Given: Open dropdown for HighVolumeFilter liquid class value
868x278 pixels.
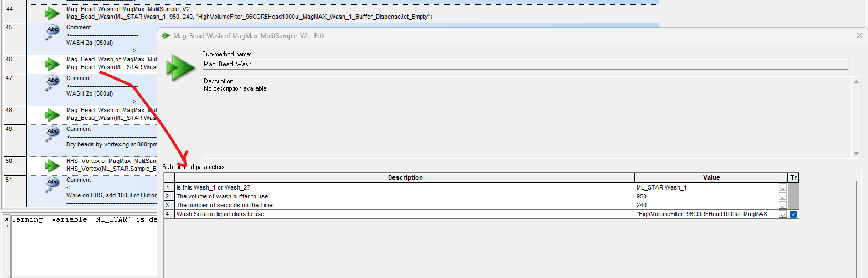Looking at the screenshot, I should click(783, 214).
